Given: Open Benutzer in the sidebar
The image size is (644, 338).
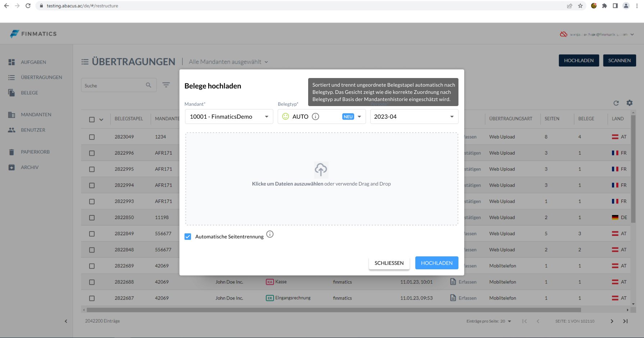Looking at the screenshot, I should point(33,130).
